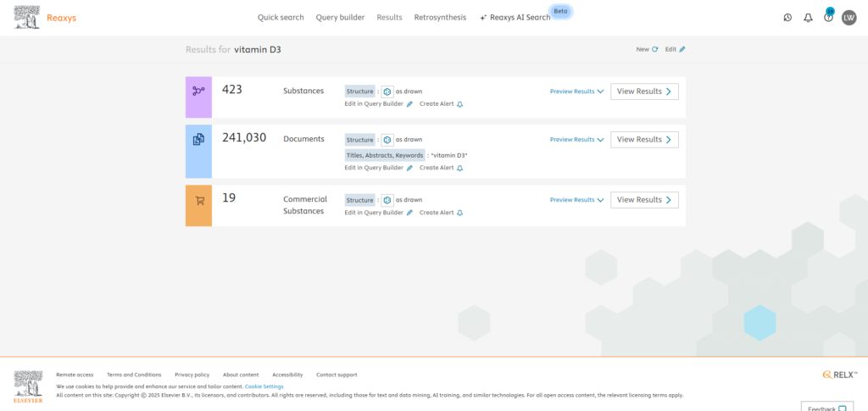Viewport: 868px width, 411px height.
Task: Edit the vitamin D3 search query
Action: tap(675, 49)
